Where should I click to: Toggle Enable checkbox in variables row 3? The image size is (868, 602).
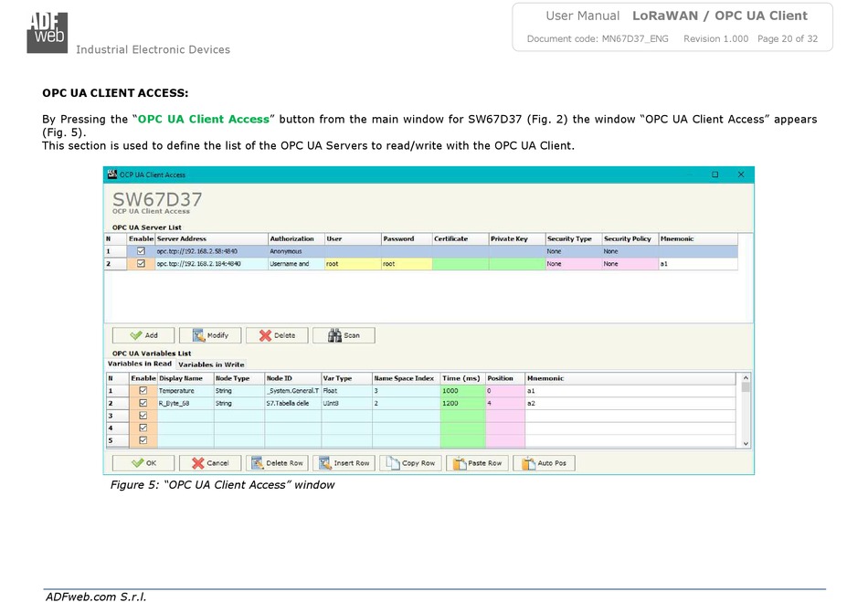[143, 416]
